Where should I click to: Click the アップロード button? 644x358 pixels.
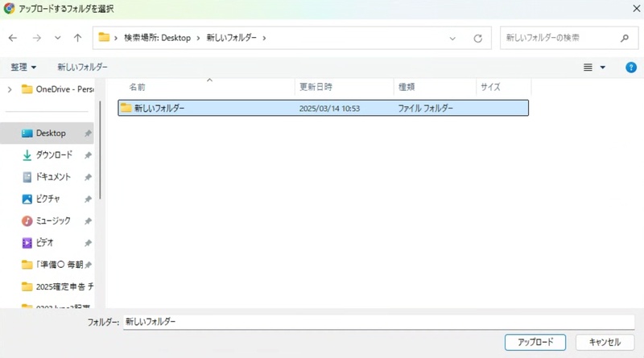[535, 342]
